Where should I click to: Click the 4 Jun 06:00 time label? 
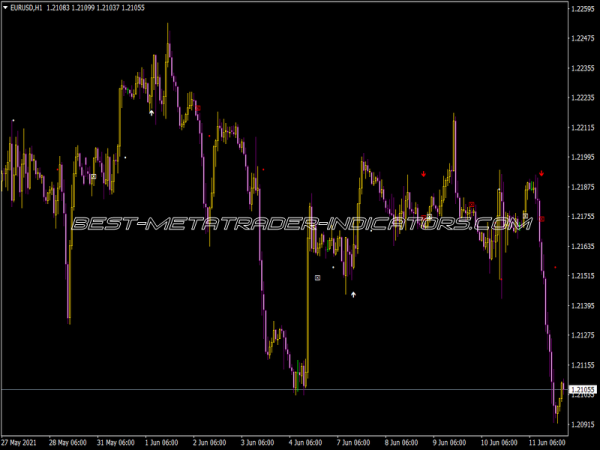point(306,441)
